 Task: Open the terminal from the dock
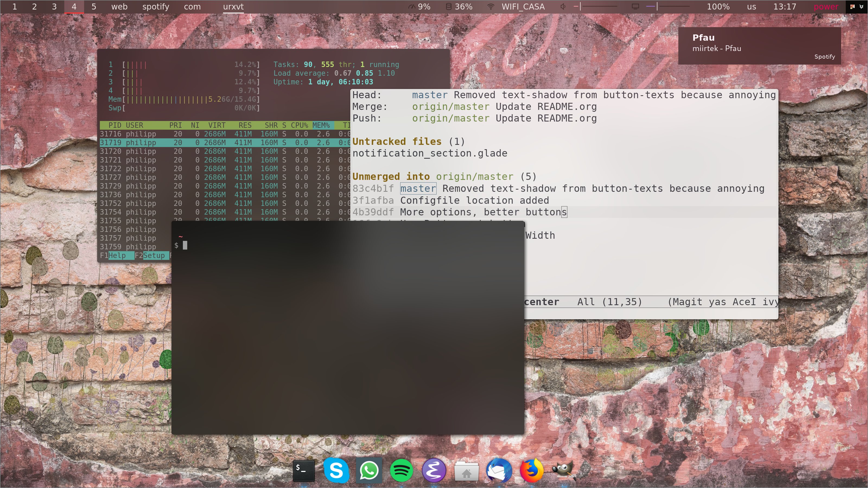click(304, 470)
